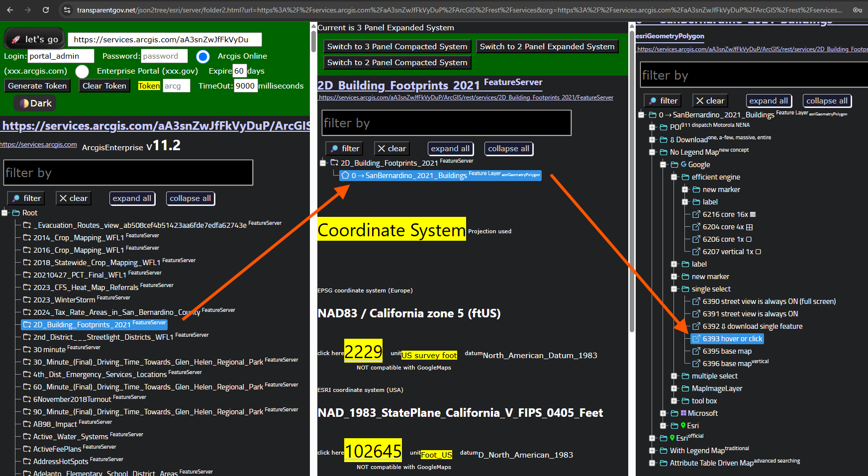Viewport: 868px width, 476px height.
Task: Click the Expire days field
Action: [x=239, y=71]
